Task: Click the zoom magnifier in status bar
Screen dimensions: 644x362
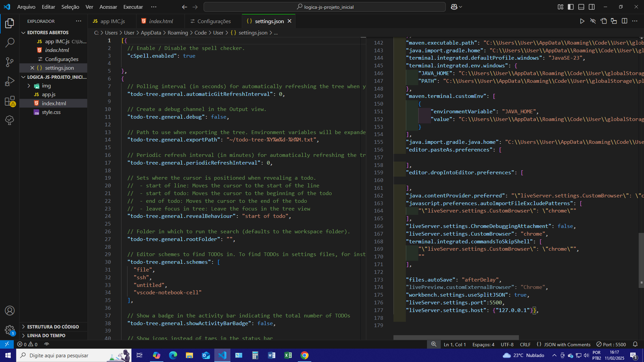Action: pyautogui.click(x=434, y=344)
